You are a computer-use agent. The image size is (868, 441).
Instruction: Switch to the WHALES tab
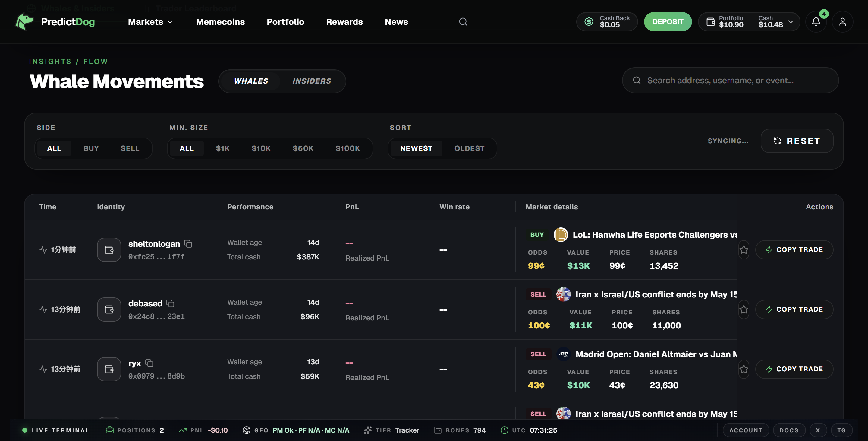[251, 81]
